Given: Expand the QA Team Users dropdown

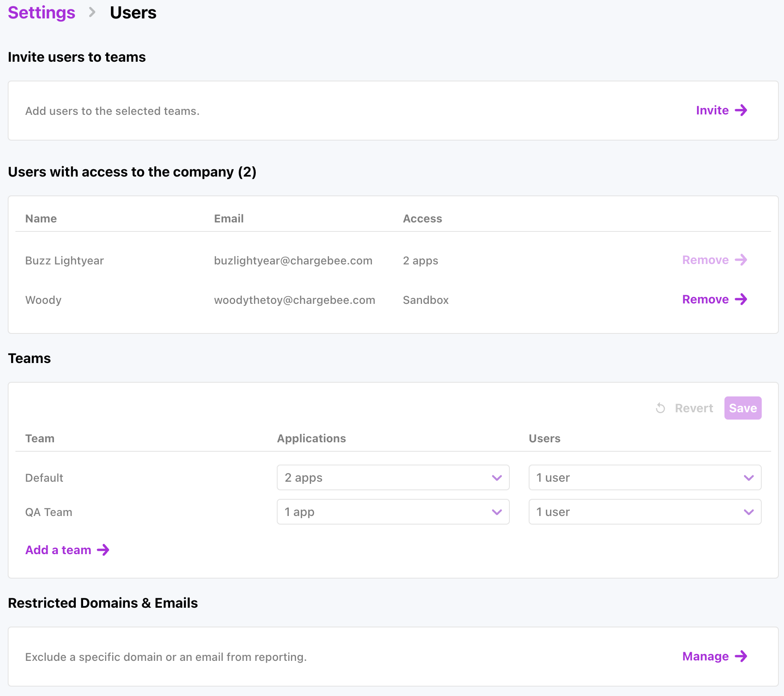Looking at the screenshot, I should click(644, 512).
